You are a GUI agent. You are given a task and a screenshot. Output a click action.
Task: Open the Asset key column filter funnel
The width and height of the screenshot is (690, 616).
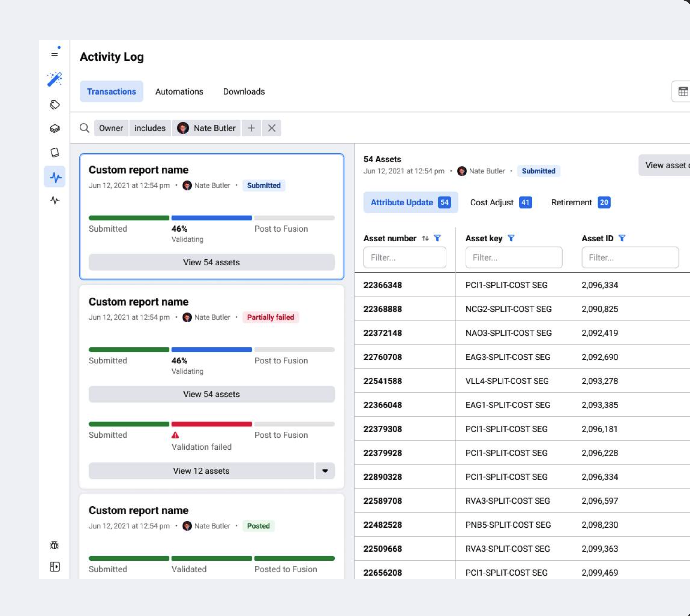pyautogui.click(x=511, y=238)
